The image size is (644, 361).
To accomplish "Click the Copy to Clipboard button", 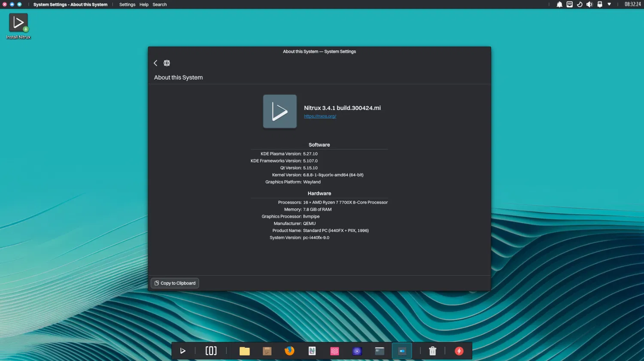I will pos(175,283).
